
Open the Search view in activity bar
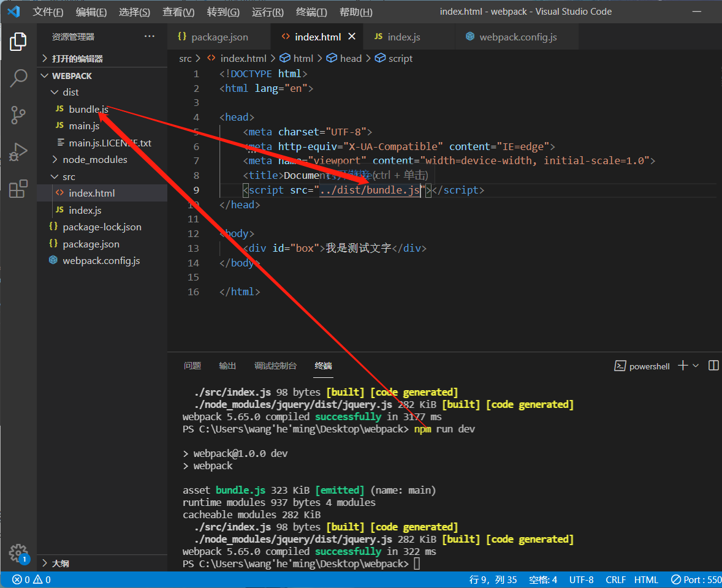(18, 78)
